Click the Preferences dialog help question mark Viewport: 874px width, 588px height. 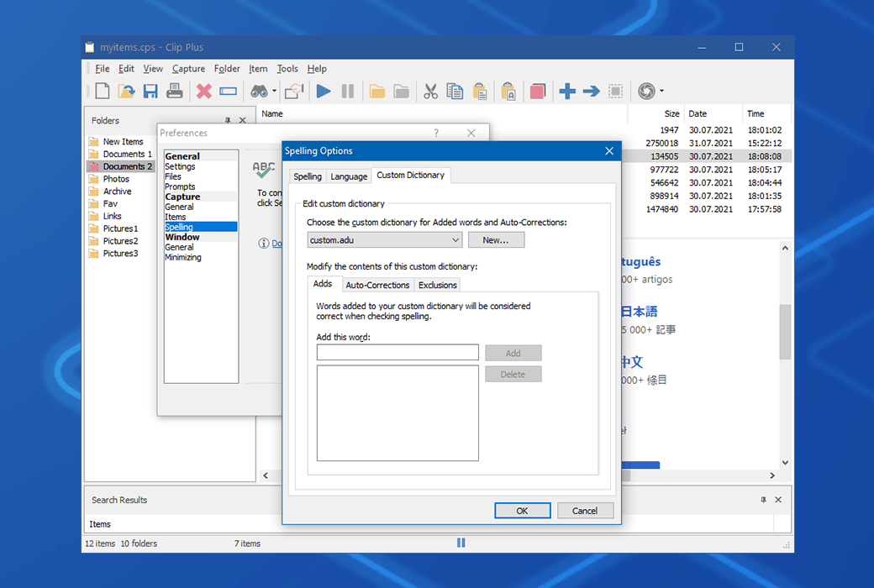pyautogui.click(x=436, y=133)
